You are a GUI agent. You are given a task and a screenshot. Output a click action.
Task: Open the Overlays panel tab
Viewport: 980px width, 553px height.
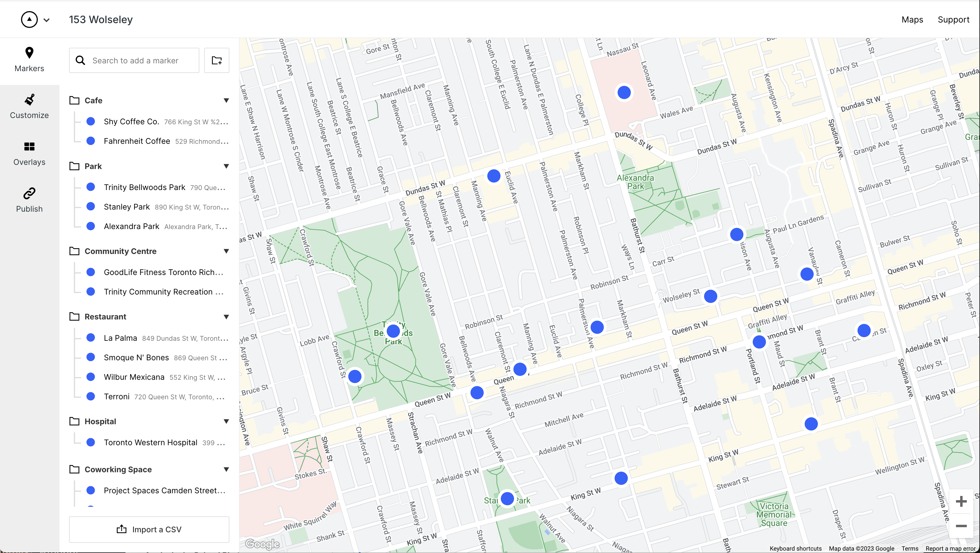(x=29, y=154)
